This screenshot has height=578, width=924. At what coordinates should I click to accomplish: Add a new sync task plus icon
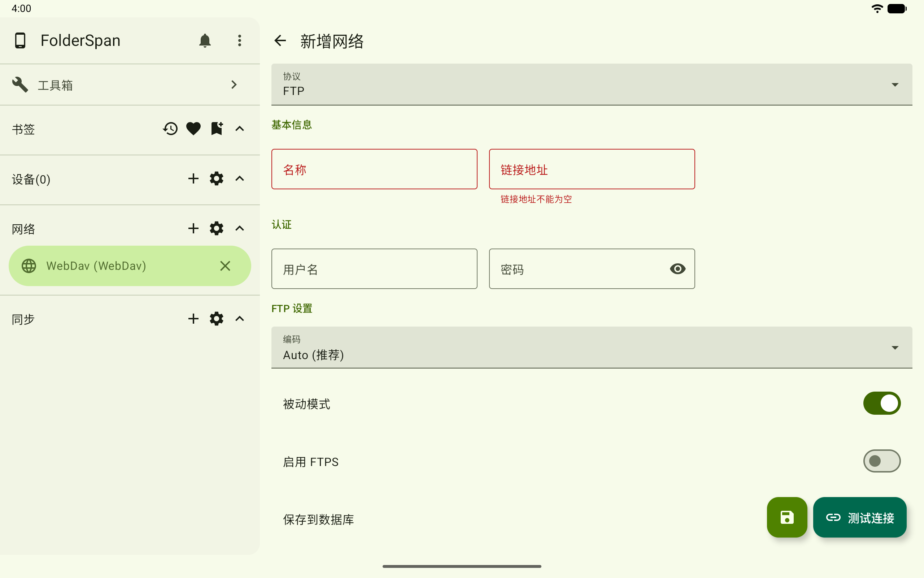point(193,318)
